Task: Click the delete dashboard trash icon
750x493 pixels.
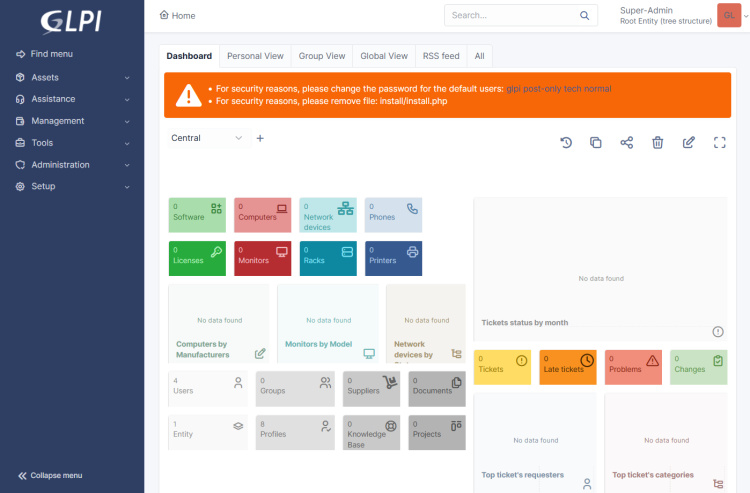Action: tap(657, 143)
